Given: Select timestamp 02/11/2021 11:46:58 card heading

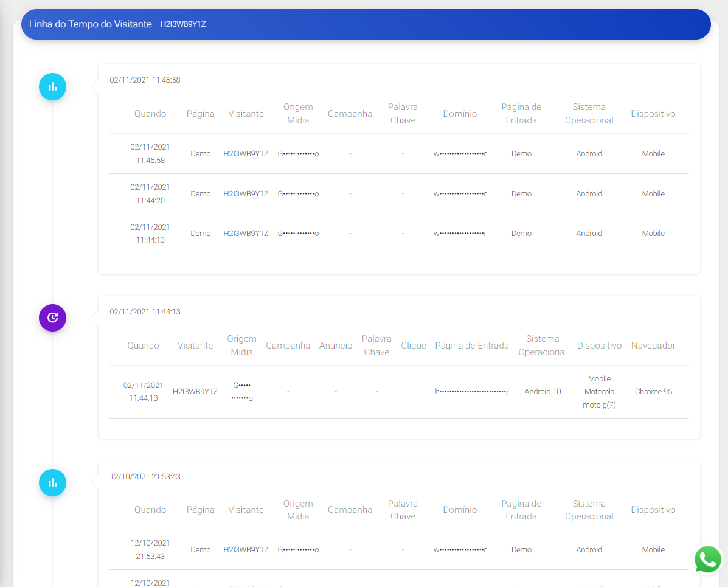Looking at the screenshot, I should pyautogui.click(x=145, y=80).
